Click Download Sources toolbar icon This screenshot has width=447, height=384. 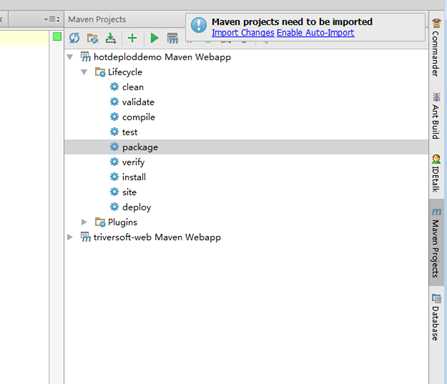point(111,38)
